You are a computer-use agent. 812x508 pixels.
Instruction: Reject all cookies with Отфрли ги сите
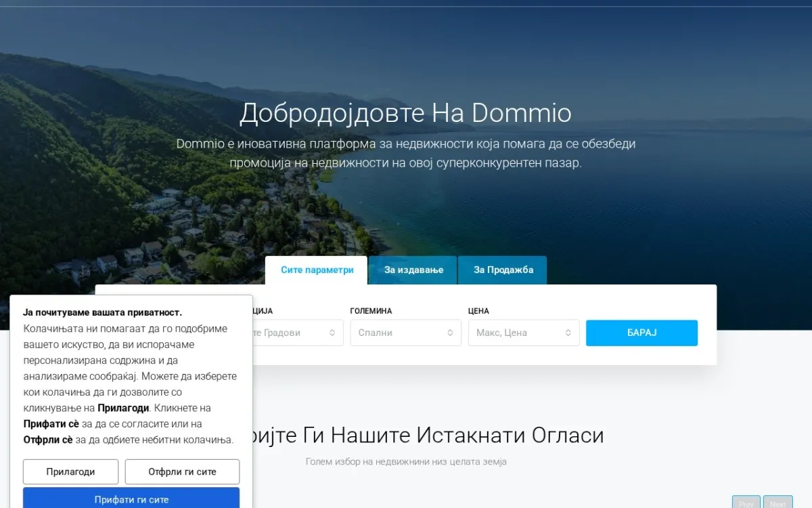[x=182, y=471]
